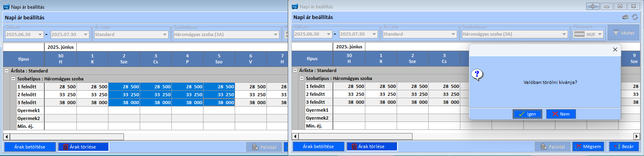Click the question mark icon in dialog
Viewport: 644px width, 156px height.
(477, 74)
